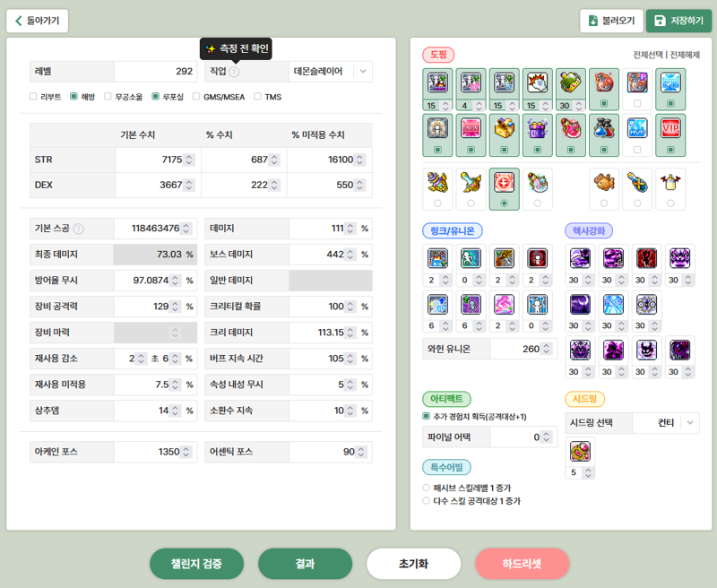The height and width of the screenshot is (588, 717).
Task: Expand the 시드링 선택 dropdown
Action: (x=666, y=423)
